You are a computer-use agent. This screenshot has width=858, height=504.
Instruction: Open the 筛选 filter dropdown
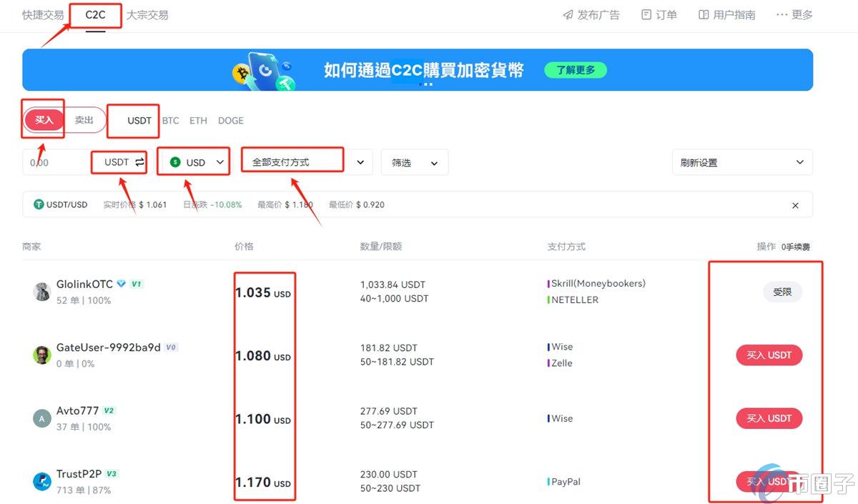click(415, 162)
